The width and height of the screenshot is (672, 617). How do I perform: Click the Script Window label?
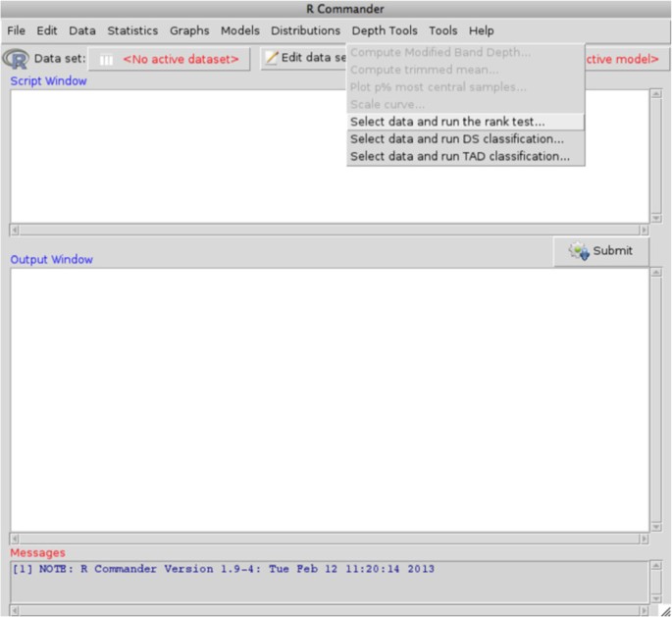[x=48, y=81]
